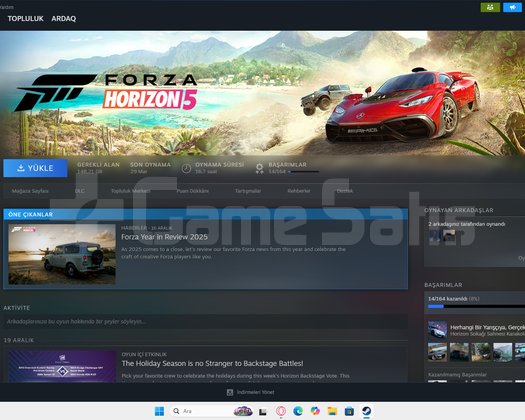Screen dimensions: 525x420
Task: Click the 14/164 kazanıldı progress bar
Action: point(476,306)
